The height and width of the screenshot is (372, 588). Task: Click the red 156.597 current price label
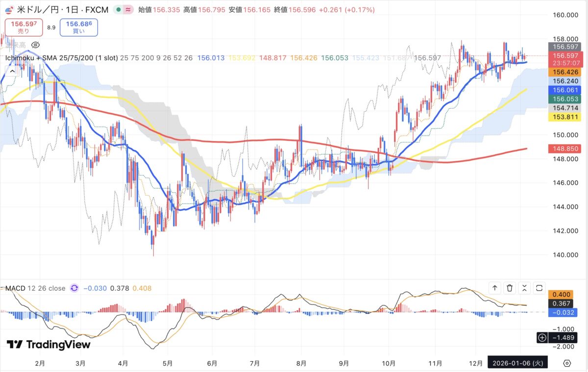[566, 56]
